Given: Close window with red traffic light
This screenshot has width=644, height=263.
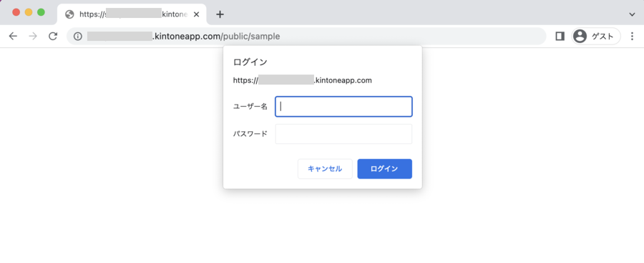Looking at the screenshot, I should (16, 12).
